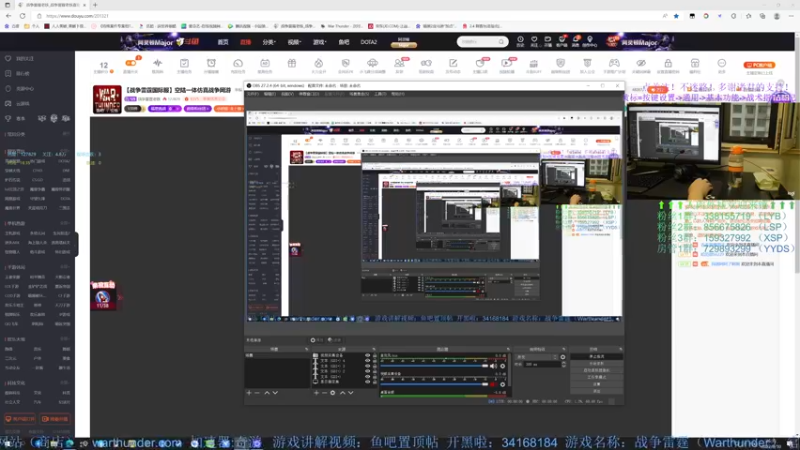Open the scene transition properties gear in OBS
The height and width of the screenshot is (450, 800).
[563, 357]
